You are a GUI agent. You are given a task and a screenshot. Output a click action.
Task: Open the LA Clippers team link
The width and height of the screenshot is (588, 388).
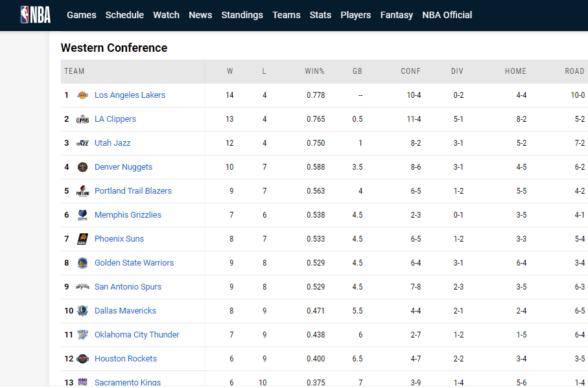pos(115,119)
